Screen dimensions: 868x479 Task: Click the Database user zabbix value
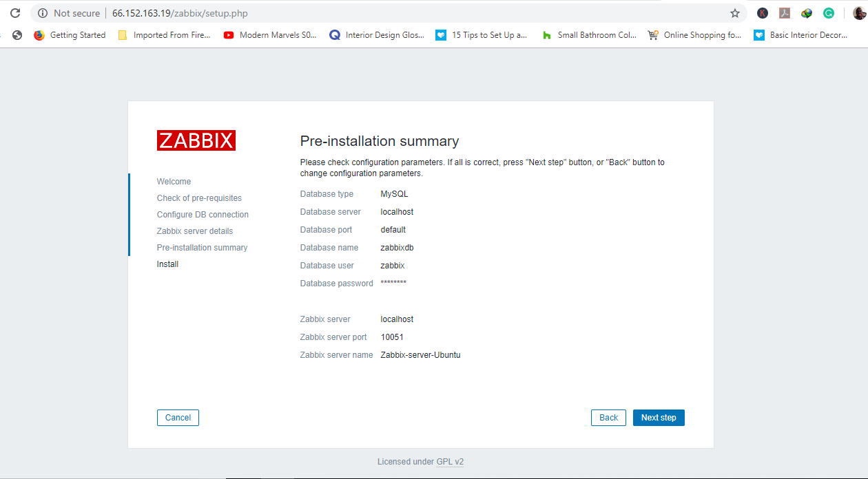pos(393,266)
